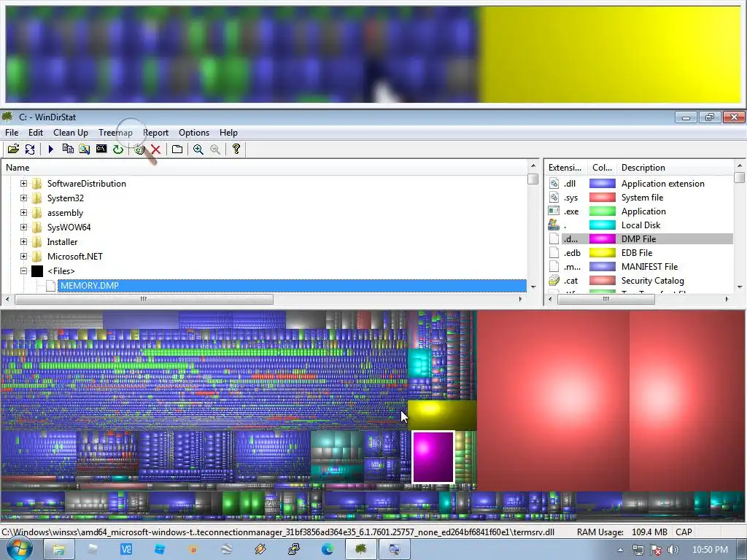Click the directory tree horizontal scrollbar
The width and height of the screenshot is (747, 560).
(x=144, y=299)
